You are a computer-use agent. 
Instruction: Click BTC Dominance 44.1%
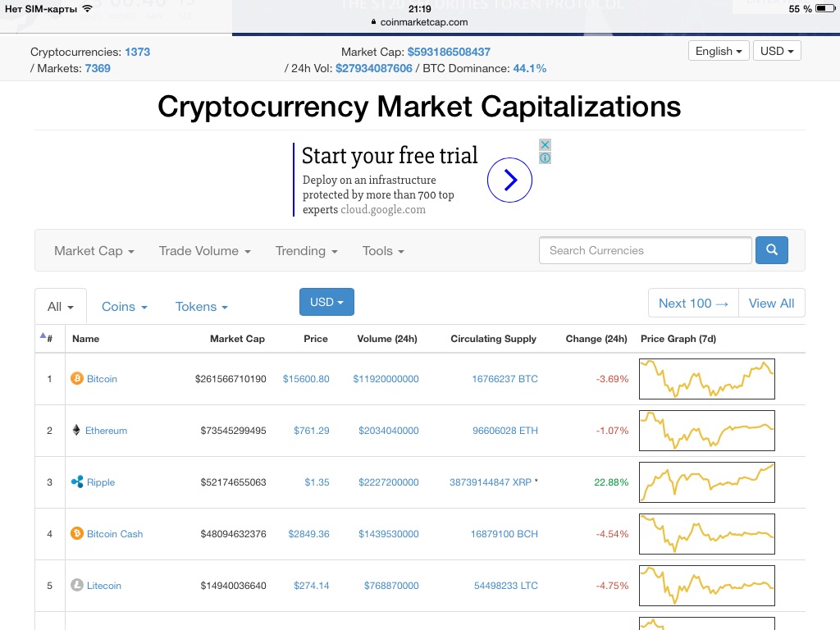[x=530, y=69]
